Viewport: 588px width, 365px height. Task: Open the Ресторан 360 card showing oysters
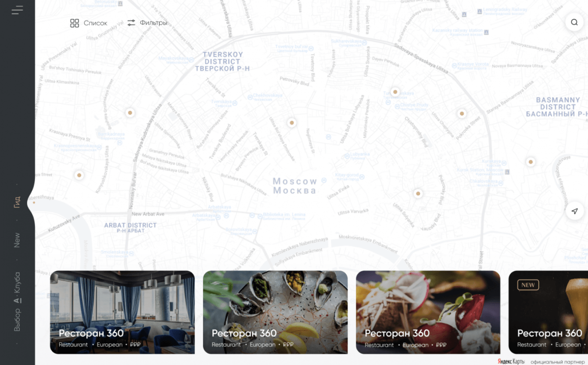[x=275, y=312]
